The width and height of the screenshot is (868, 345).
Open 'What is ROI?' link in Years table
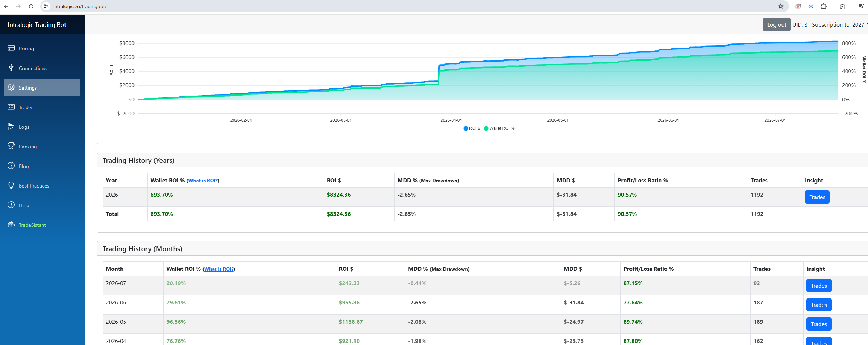(203, 181)
